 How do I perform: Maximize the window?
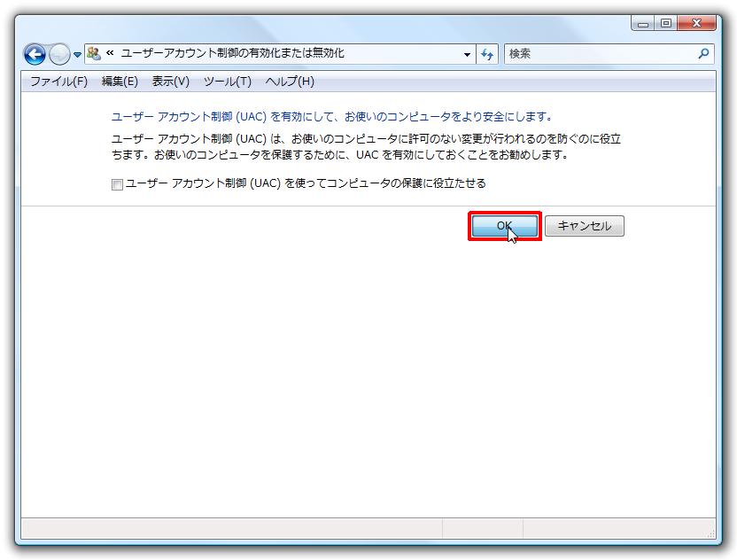(665, 23)
